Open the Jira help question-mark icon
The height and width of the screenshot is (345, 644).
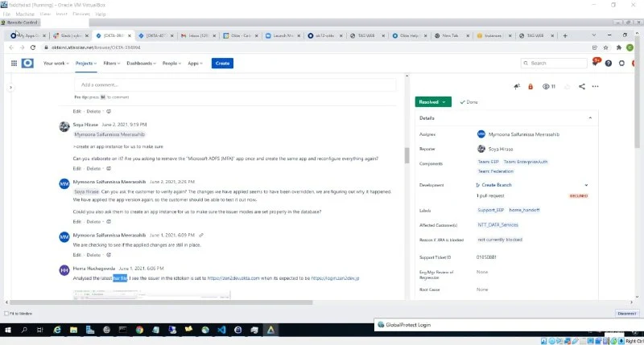(609, 64)
